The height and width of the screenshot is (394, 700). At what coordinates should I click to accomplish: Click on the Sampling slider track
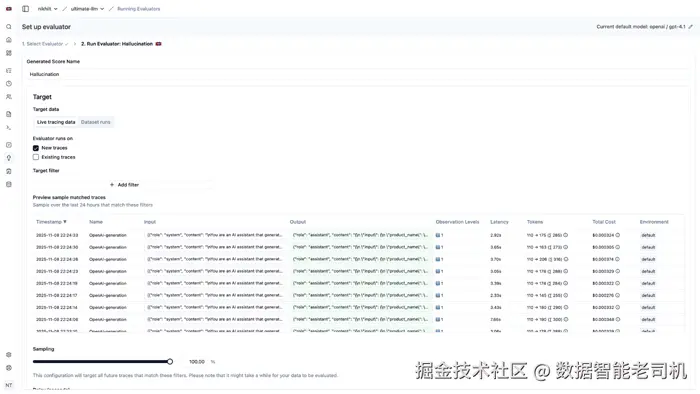tap(101, 361)
